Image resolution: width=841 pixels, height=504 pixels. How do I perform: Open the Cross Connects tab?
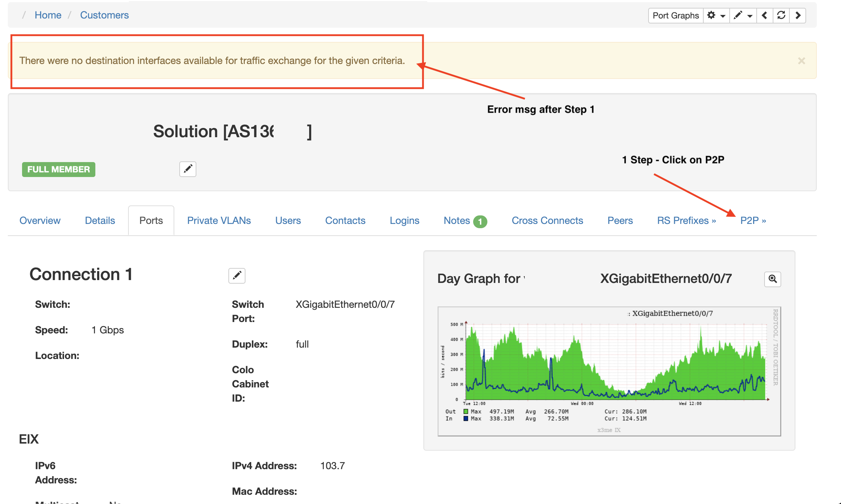tap(547, 220)
